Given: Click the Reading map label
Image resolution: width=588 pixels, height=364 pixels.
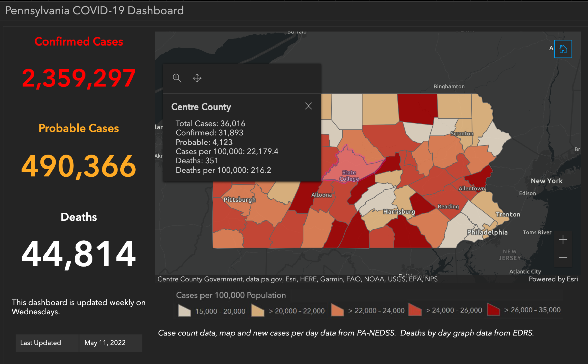Looking at the screenshot, I should click(448, 206).
